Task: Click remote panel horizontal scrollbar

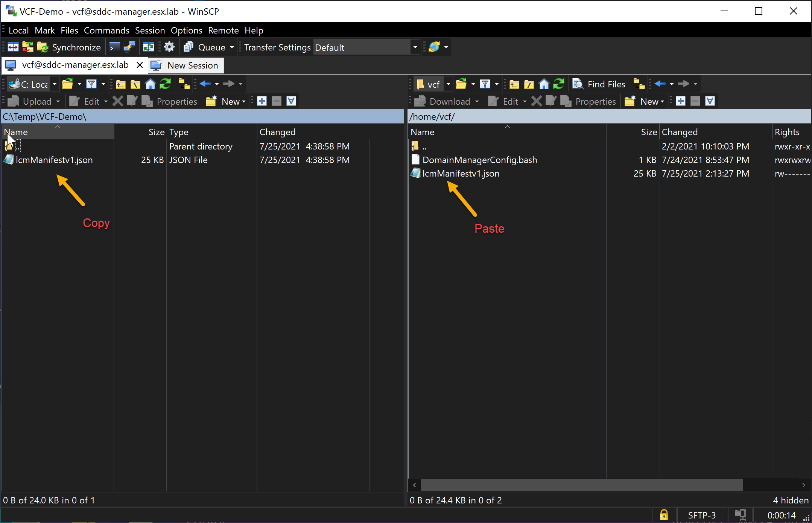Action: (x=582, y=485)
